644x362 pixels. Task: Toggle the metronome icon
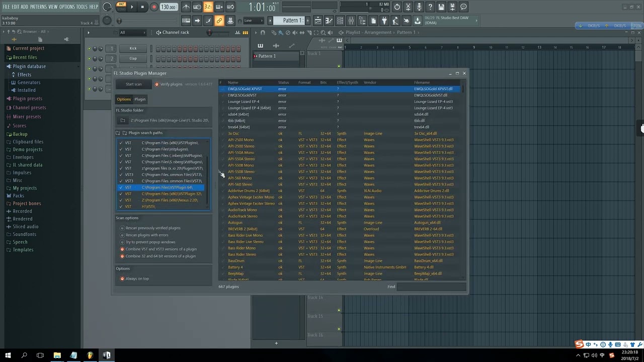point(186,7)
